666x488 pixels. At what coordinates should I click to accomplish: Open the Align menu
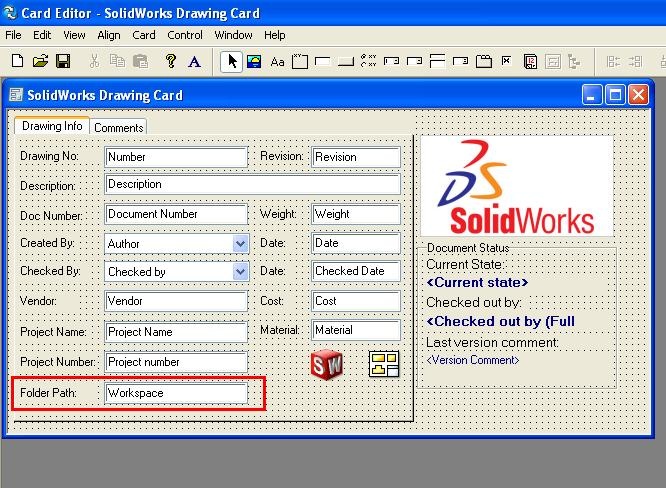(109, 35)
